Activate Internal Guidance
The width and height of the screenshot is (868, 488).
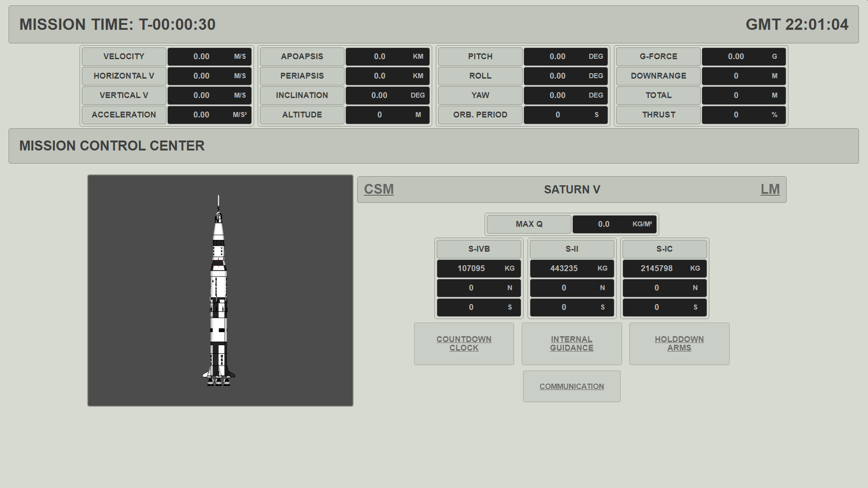(571, 343)
